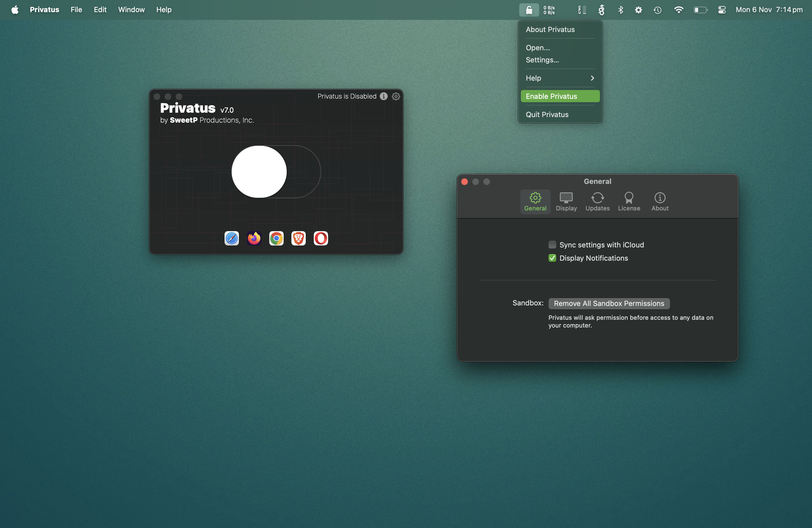Open the Edit menu
The image size is (812, 528).
[x=100, y=10]
